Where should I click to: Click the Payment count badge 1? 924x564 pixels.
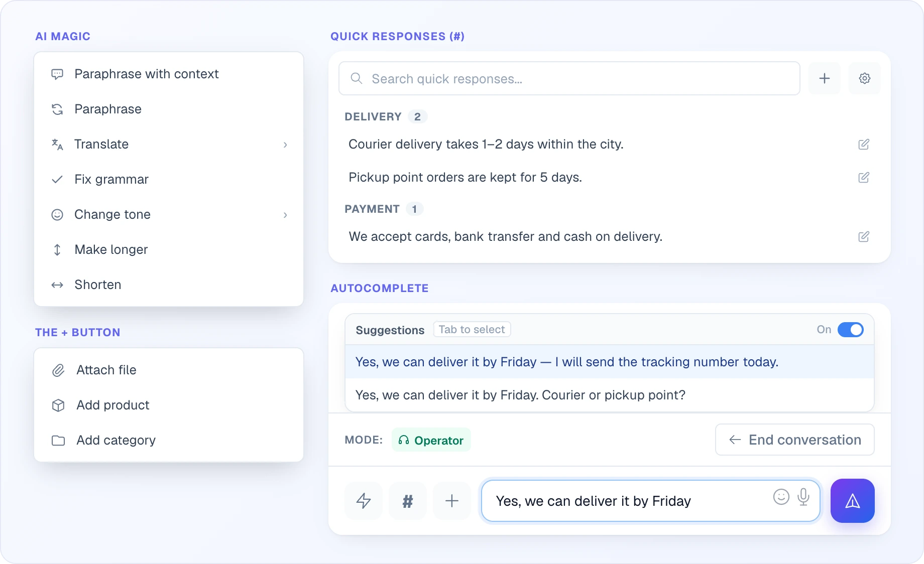pos(414,209)
